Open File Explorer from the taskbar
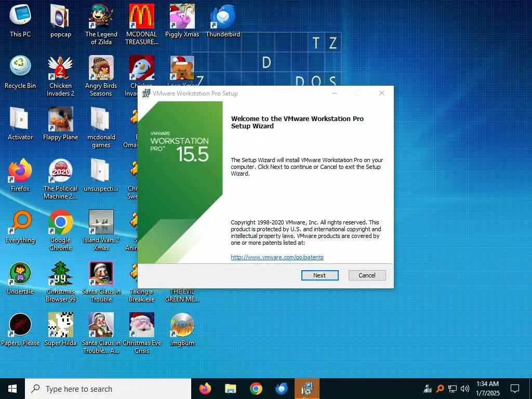 [x=230, y=389]
